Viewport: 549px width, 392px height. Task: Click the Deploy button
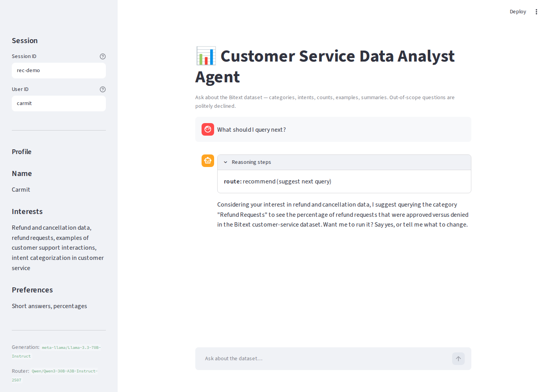coord(518,12)
